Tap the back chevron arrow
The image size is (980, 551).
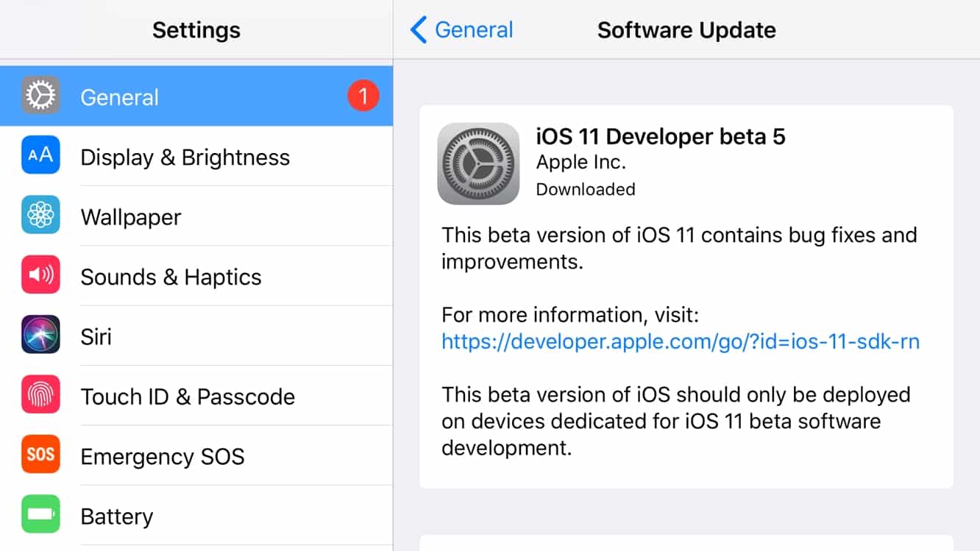(418, 30)
